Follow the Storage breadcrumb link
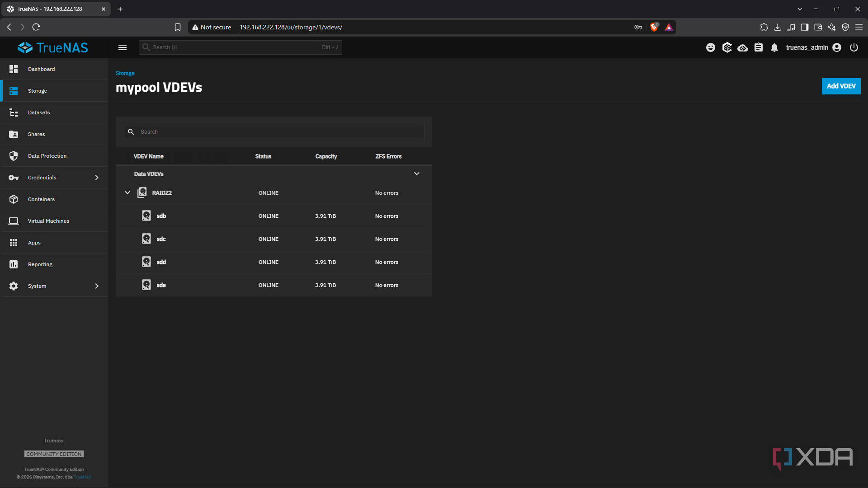Screen dimensions: 868x488 (x=125, y=73)
